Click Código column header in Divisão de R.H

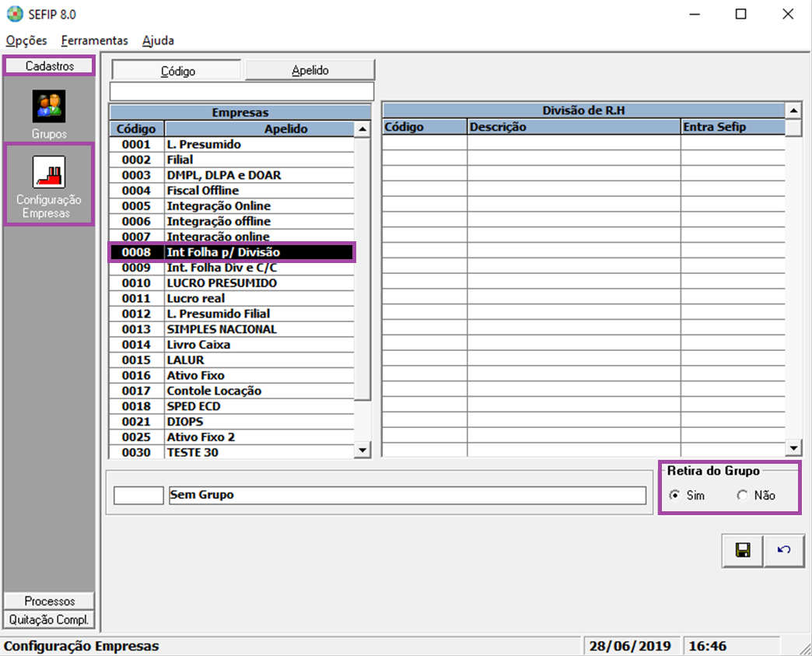425,127
